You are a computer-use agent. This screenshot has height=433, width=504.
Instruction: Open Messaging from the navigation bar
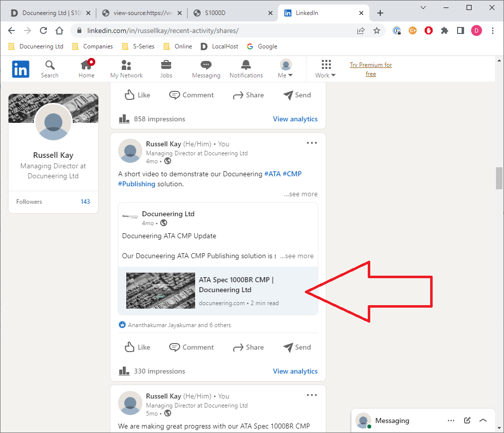(x=206, y=69)
